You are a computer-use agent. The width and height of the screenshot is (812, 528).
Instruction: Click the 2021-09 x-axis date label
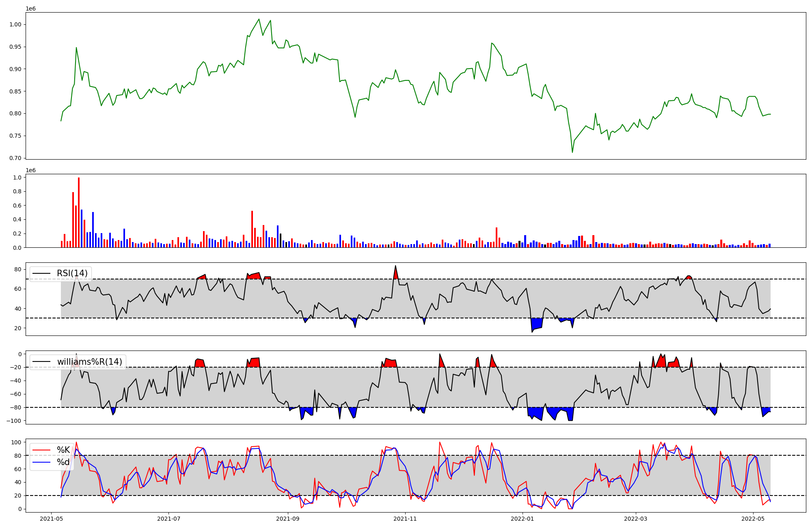287,519
